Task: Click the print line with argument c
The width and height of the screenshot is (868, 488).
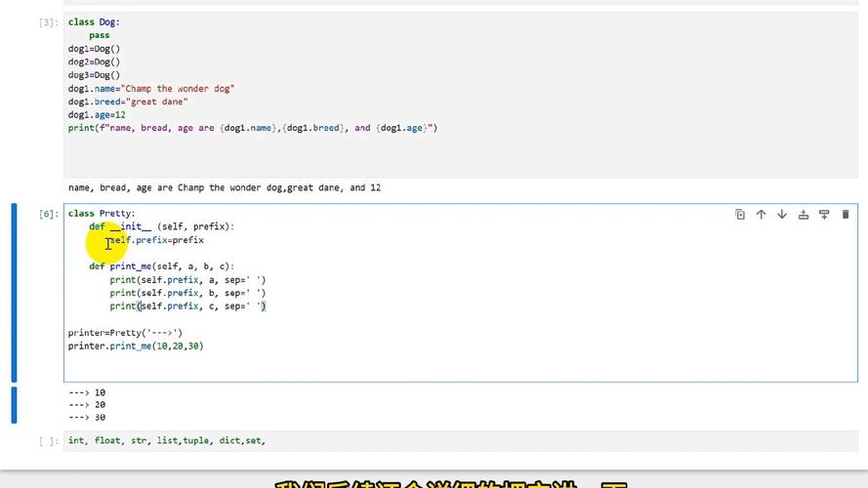Action: [x=187, y=306]
